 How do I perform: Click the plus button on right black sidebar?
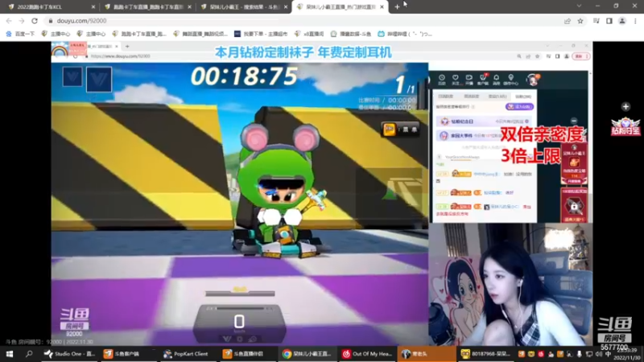625,107
